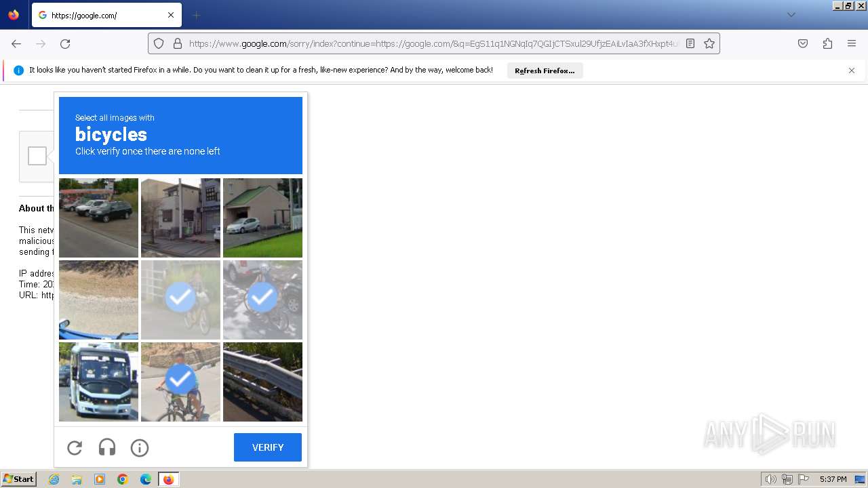This screenshot has height=488, width=868.
Task: Select the grey house street tile
Action: click(x=180, y=218)
